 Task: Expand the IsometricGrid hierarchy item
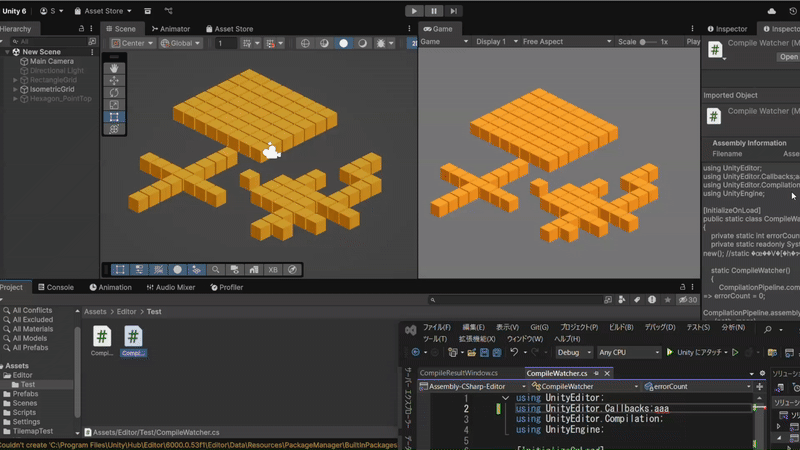(15, 89)
